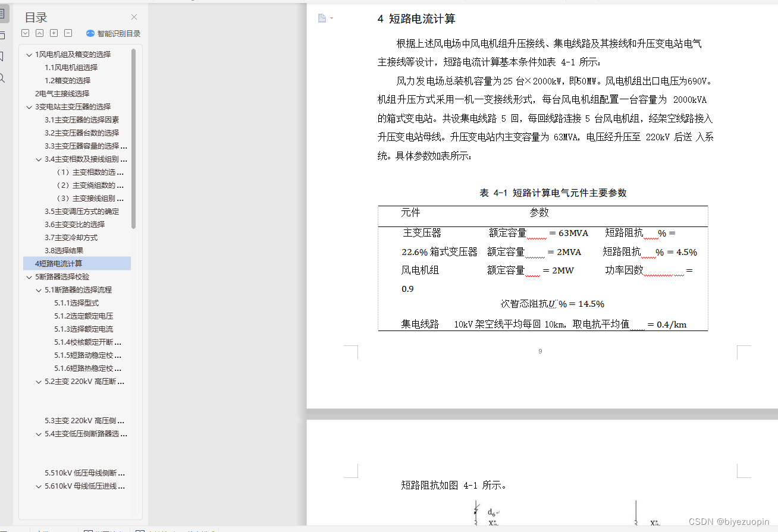The image size is (778, 532).
Task: Open the small dropdown arrow beside page icon
Action: [x=331, y=18]
